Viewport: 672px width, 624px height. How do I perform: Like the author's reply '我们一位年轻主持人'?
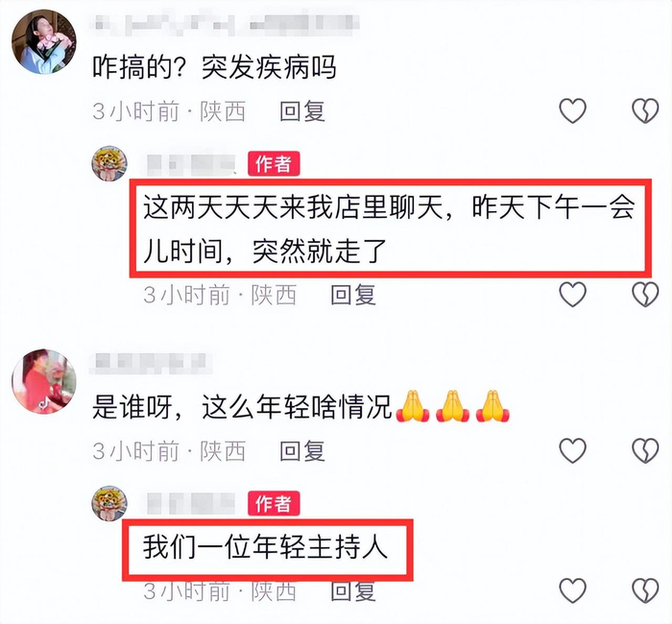point(573,590)
